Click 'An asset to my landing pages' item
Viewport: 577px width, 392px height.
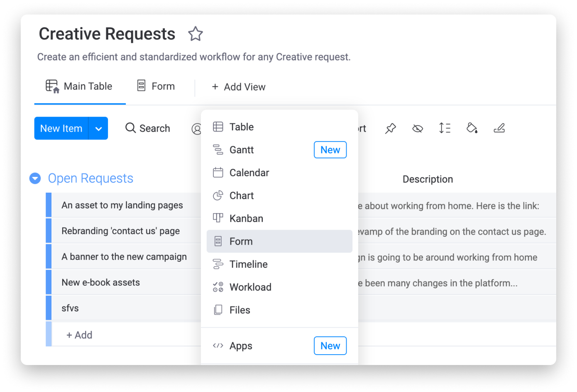(122, 205)
